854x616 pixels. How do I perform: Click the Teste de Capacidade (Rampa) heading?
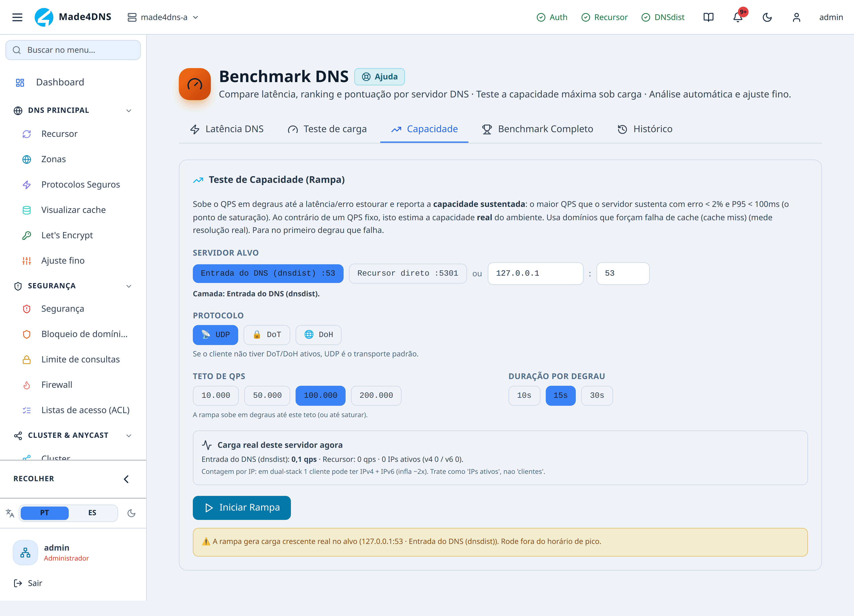point(277,180)
